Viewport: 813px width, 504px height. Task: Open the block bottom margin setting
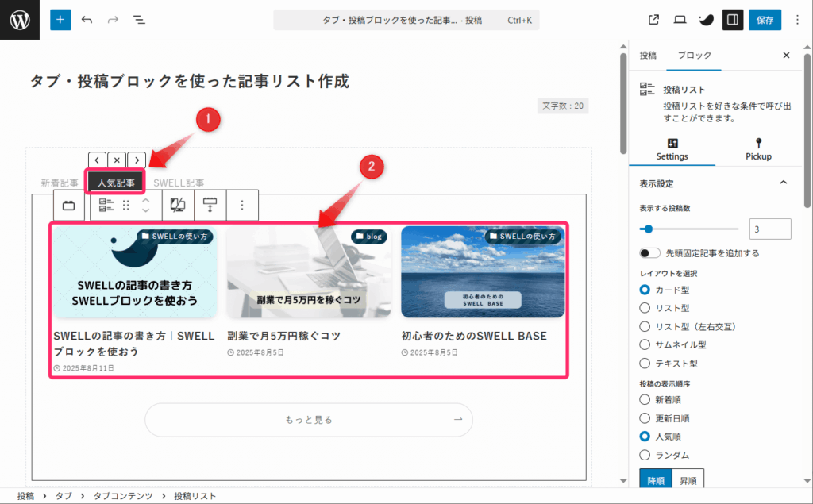point(210,206)
